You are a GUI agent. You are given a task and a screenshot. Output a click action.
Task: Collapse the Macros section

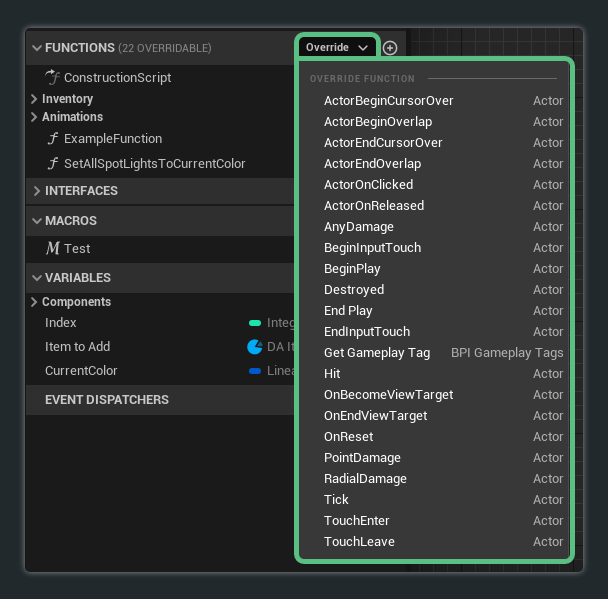click(x=36, y=221)
